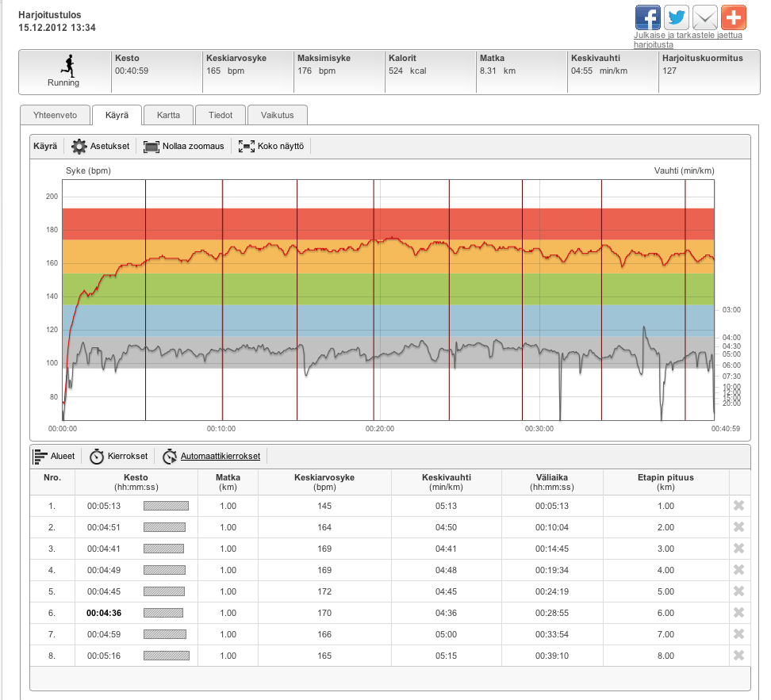Click the red heart rate zone band
This screenshot has height=700, width=771.
coord(388,224)
